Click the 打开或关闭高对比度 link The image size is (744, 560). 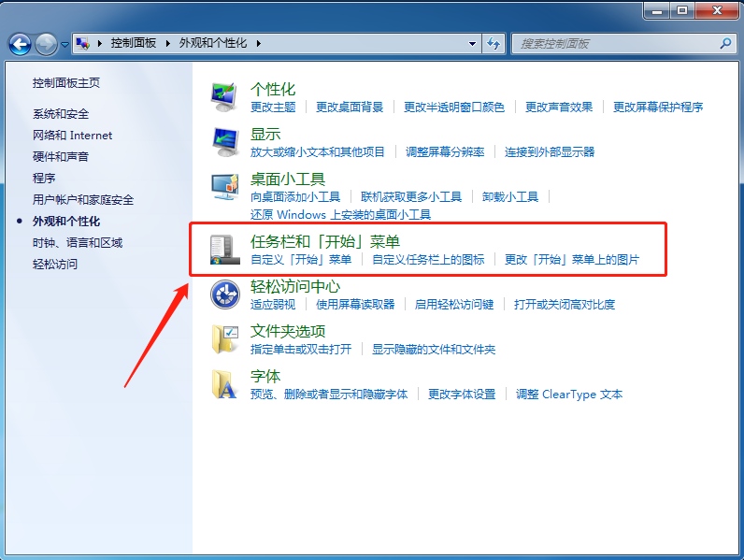coord(565,305)
